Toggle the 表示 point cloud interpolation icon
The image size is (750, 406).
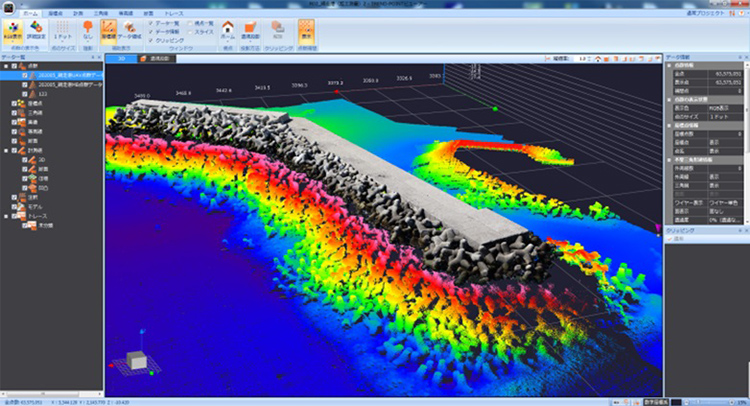click(306, 31)
